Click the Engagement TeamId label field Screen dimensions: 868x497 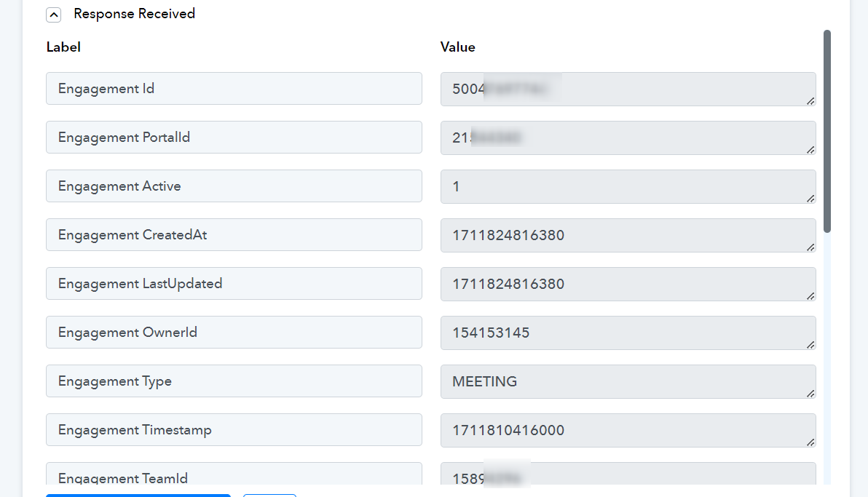point(234,474)
